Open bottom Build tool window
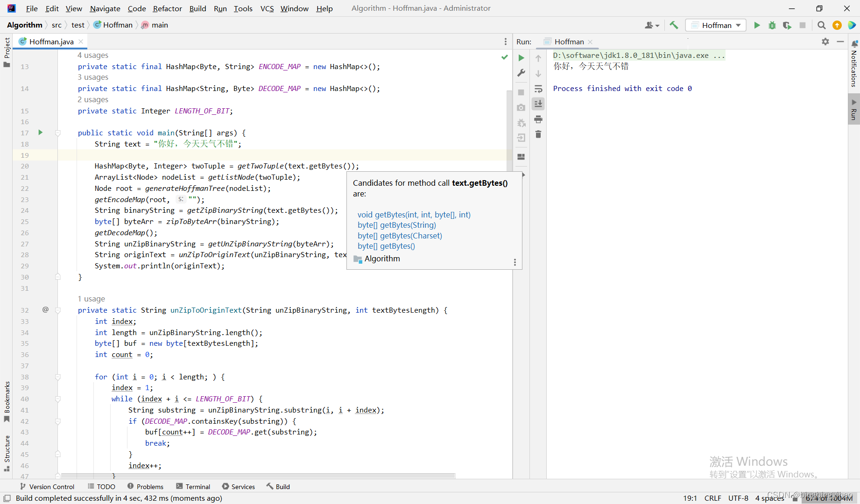 [x=278, y=486]
